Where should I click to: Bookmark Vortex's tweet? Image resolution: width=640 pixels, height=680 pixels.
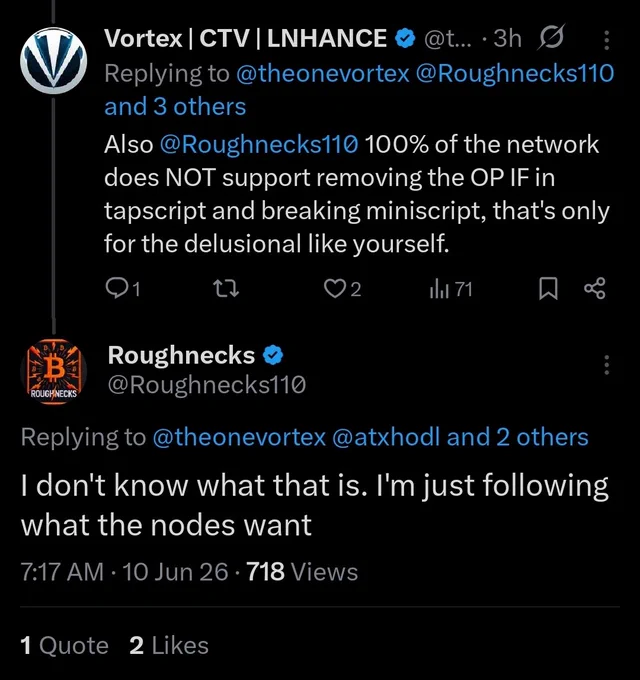[x=548, y=289]
